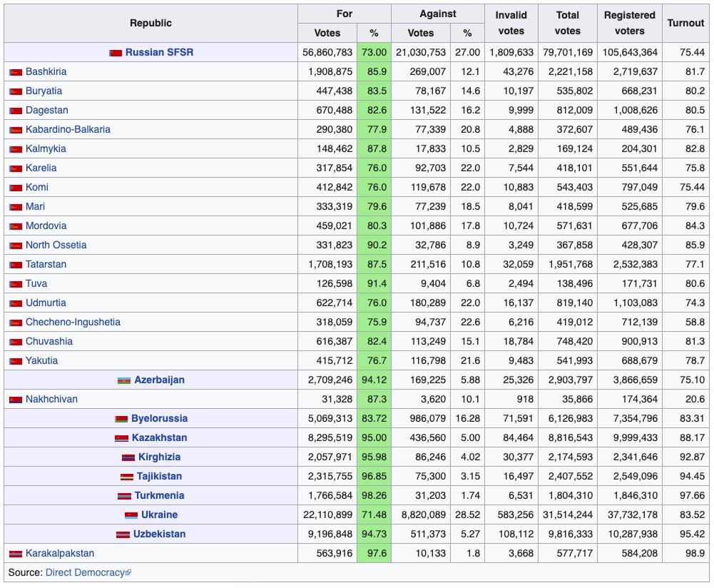Click the Tatarstan flag icon
The width and height of the screenshot is (714, 588).
[16, 265]
